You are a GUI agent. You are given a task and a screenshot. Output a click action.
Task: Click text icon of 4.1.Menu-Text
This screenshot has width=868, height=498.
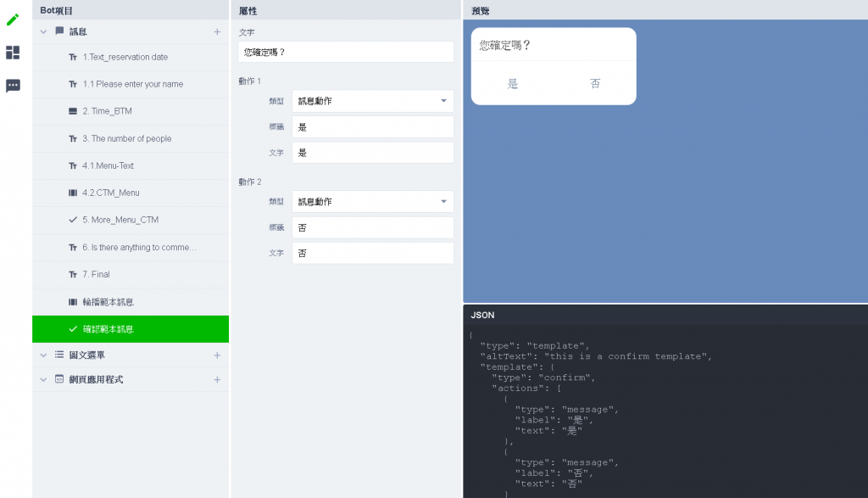pyautogui.click(x=73, y=165)
